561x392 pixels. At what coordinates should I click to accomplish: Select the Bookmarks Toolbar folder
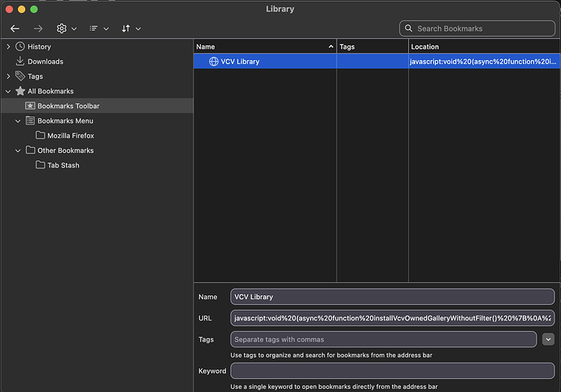click(x=97, y=106)
